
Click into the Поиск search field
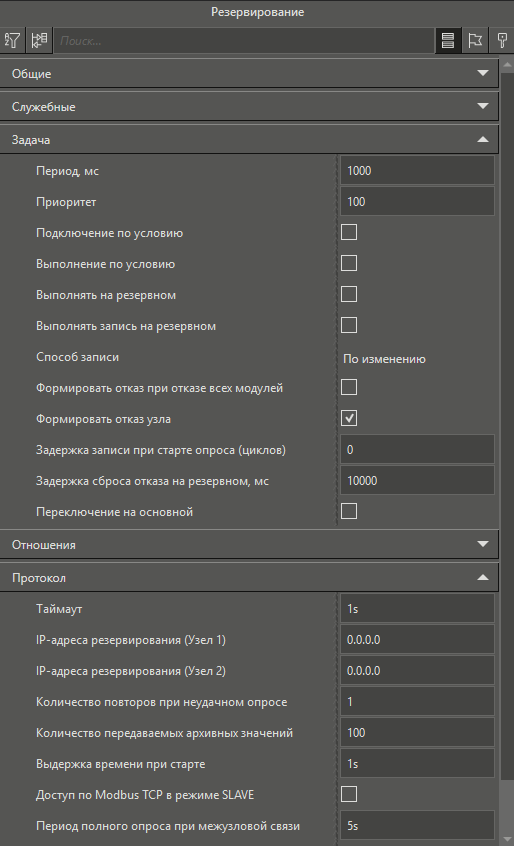coord(244,40)
